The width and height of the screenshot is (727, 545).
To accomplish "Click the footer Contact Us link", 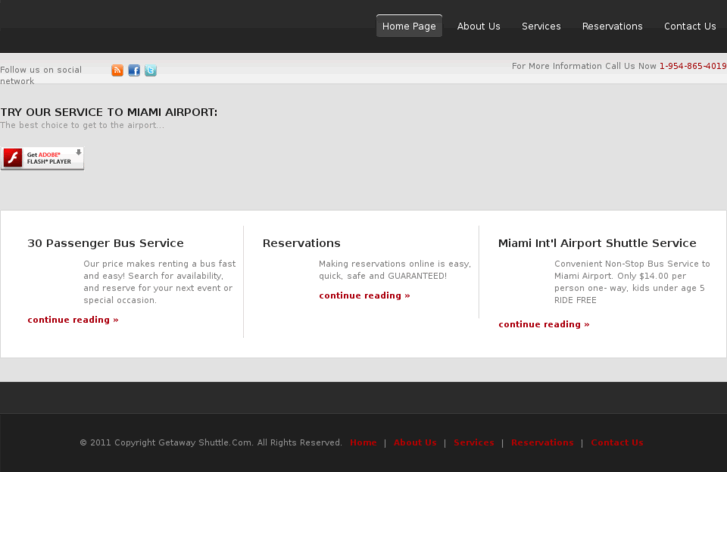I will tap(617, 442).
